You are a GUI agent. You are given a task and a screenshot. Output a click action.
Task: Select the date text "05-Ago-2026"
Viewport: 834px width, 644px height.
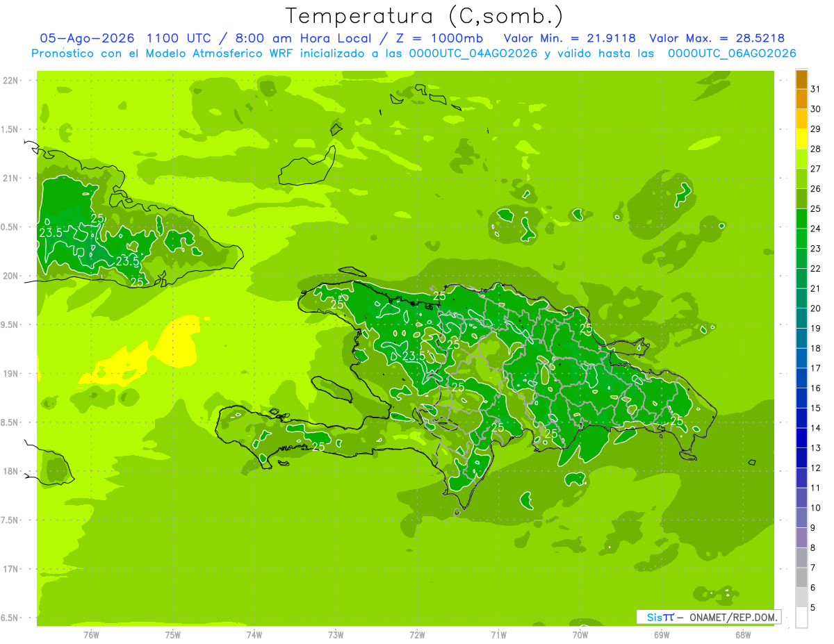pyautogui.click(x=85, y=38)
